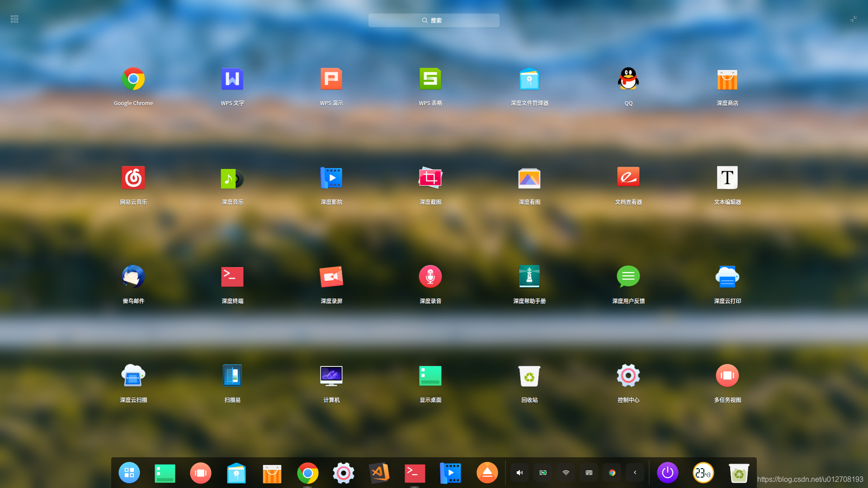Expand the dock tray collapse arrow
868x488 pixels.
click(635, 473)
